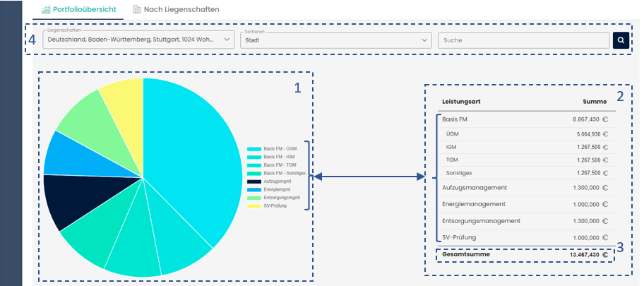This screenshot has height=286, width=644.
Task: Open the Liegenschaften dropdown
Action: [x=138, y=40]
